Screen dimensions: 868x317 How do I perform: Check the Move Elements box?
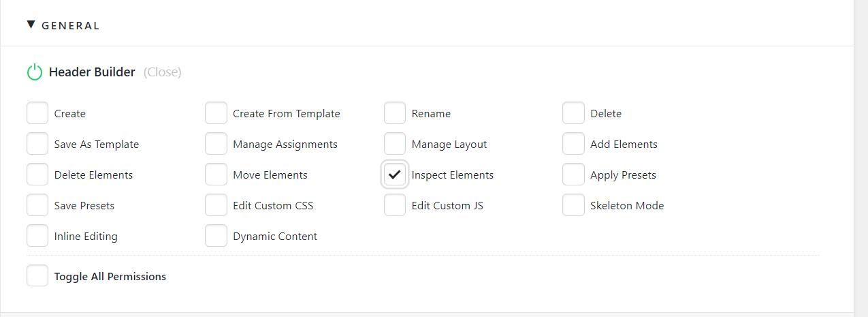pos(216,175)
